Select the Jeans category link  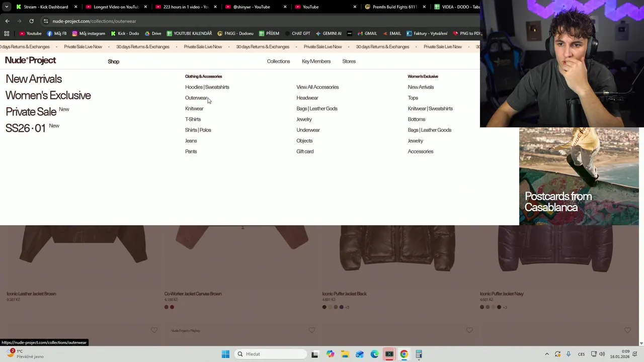(191, 141)
